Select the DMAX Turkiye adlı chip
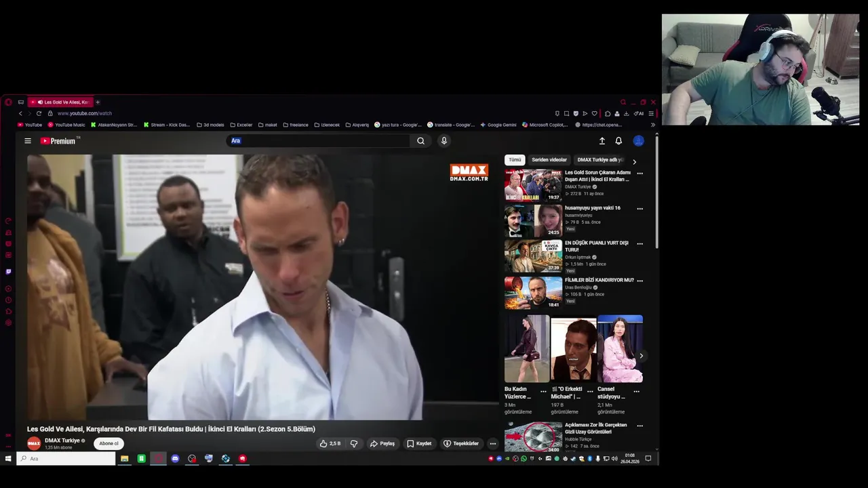Screen dimensions: 868x488 pos(600,160)
